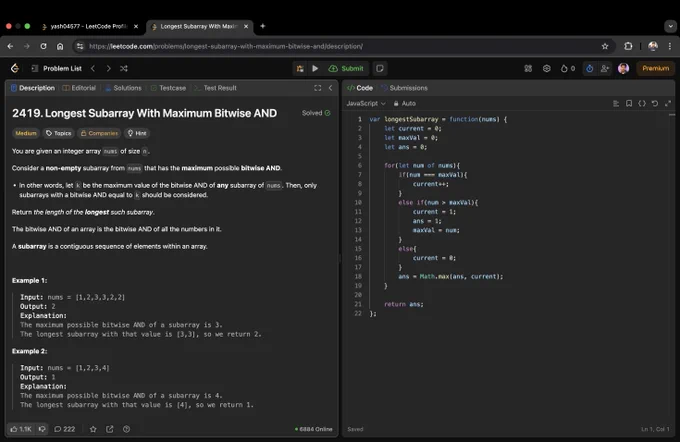Toggle the Auto lock setting
The image size is (680, 442).
pos(405,104)
